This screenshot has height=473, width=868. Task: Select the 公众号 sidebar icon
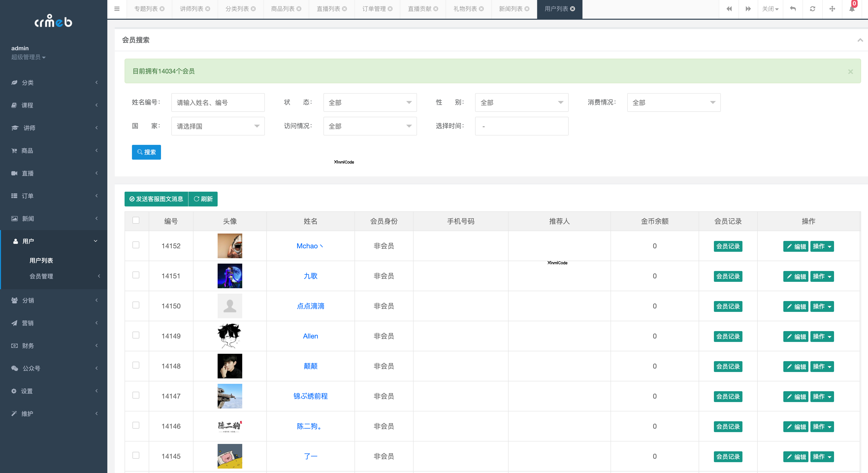click(15, 369)
